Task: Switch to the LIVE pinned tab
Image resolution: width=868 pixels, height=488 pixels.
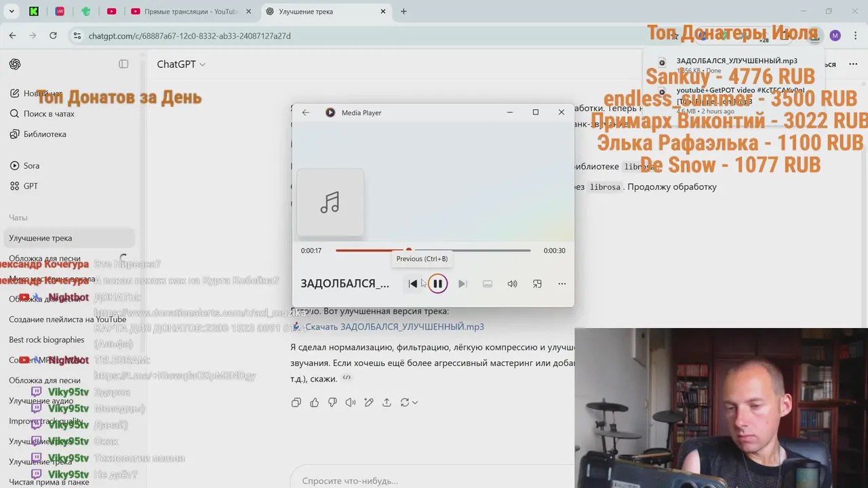Action: pos(60,12)
